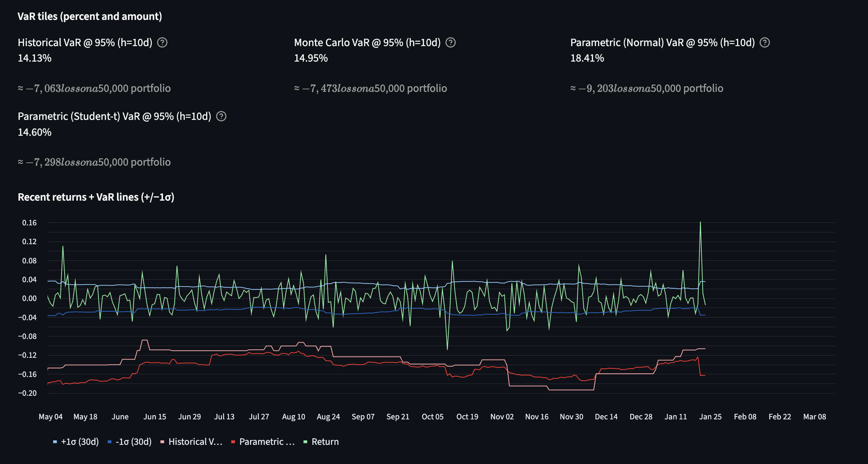The height and width of the screenshot is (464, 868).
Task: Hide the Historical VaR legend series
Action: tap(195, 442)
